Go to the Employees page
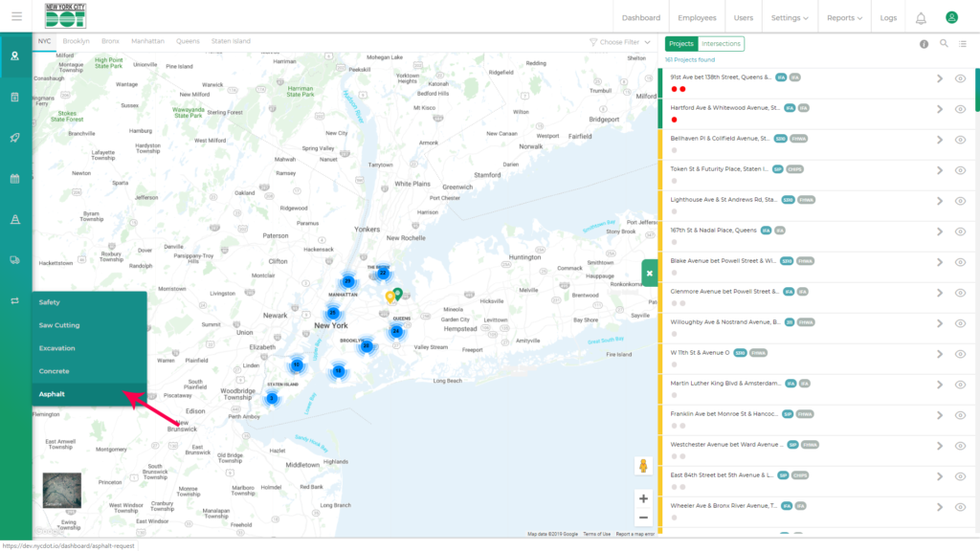The height and width of the screenshot is (551, 980). point(697,17)
